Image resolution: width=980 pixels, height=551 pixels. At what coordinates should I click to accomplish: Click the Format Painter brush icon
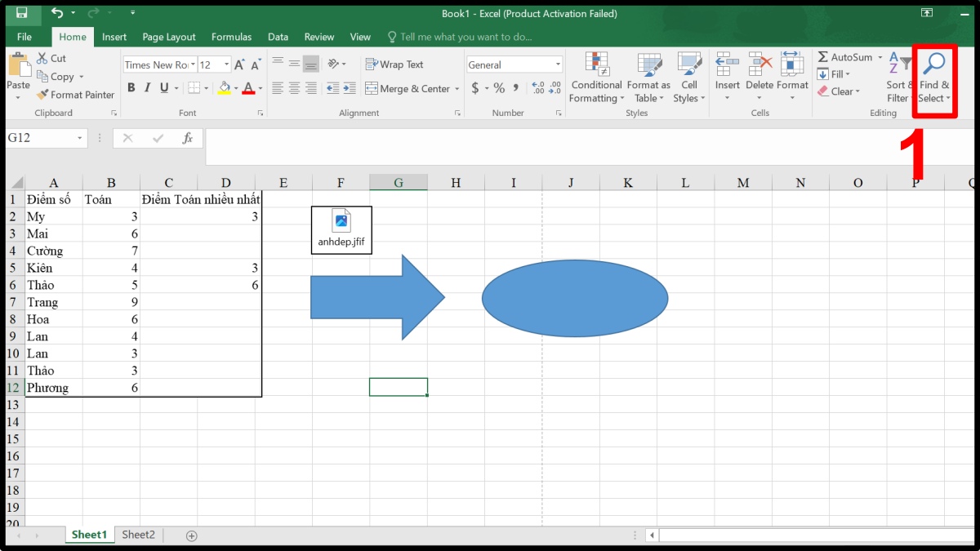click(43, 95)
